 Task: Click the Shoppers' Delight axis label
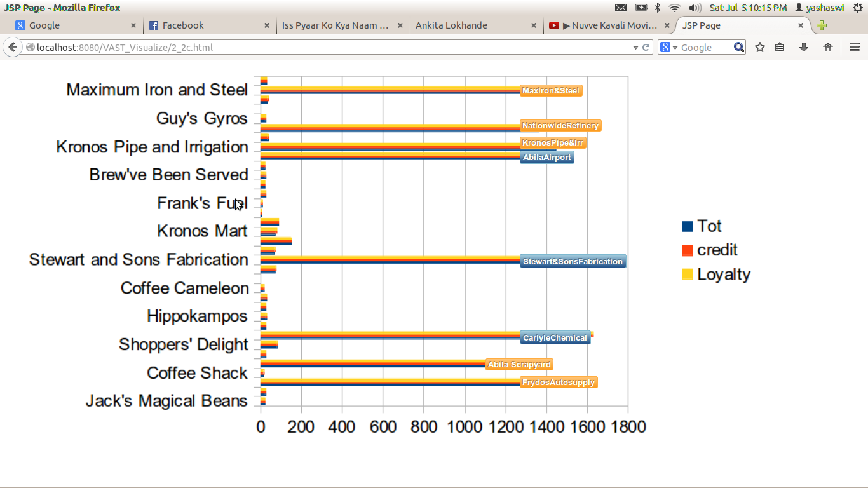tap(184, 344)
